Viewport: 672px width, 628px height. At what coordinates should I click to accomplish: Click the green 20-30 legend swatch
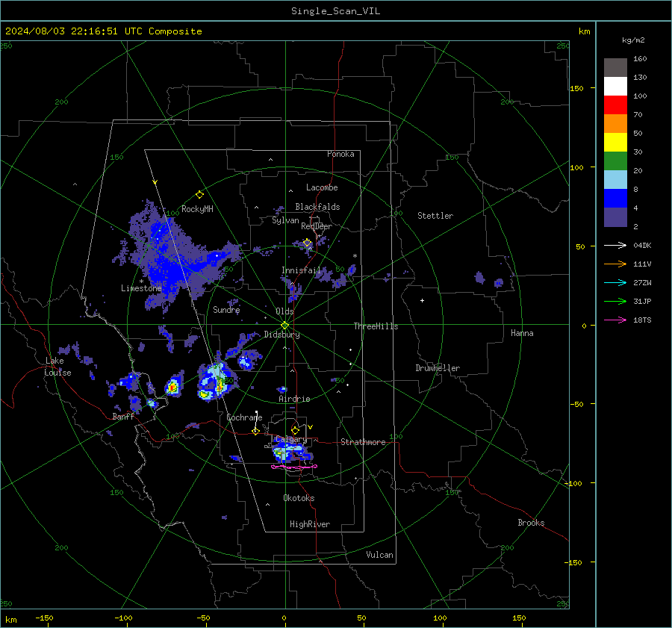point(615,161)
